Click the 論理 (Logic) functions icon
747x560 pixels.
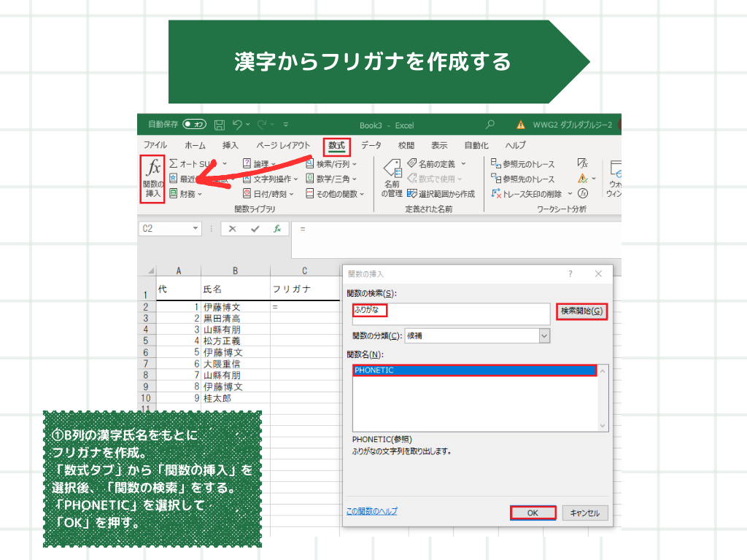[257, 162]
